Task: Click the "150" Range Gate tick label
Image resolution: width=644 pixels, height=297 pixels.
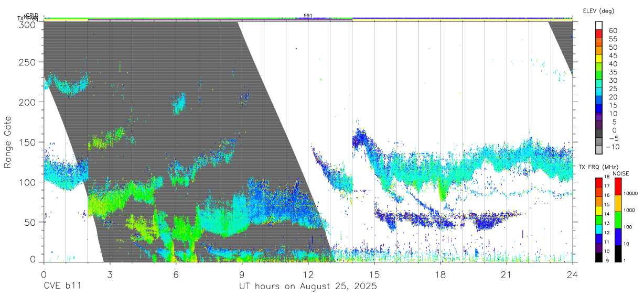Action: [x=27, y=142]
